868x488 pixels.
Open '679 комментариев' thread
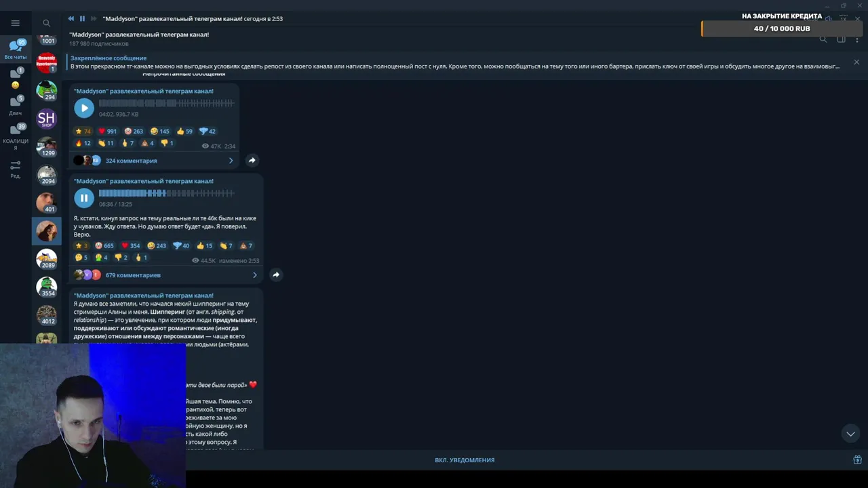133,275
